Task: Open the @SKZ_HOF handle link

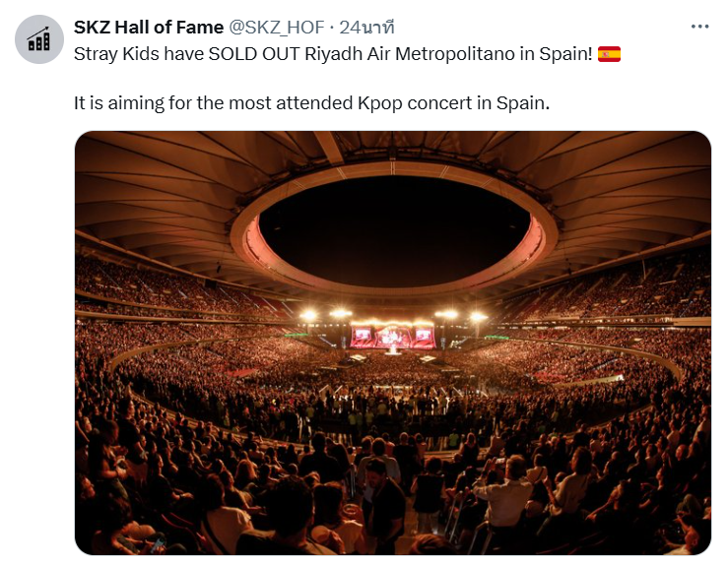Action: 277,28
